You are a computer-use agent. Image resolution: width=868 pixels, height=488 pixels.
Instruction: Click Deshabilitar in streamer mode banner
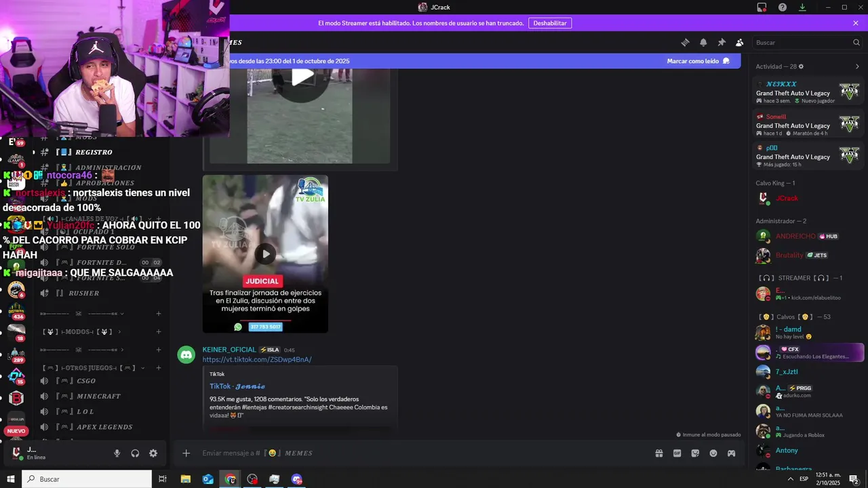pyautogui.click(x=550, y=23)
